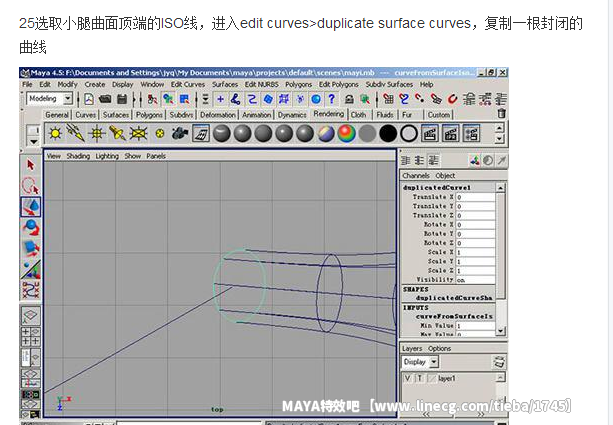Switch to the Curves shelf tab
This screenshot has height=425, width=613.
(x=85, y=115)
